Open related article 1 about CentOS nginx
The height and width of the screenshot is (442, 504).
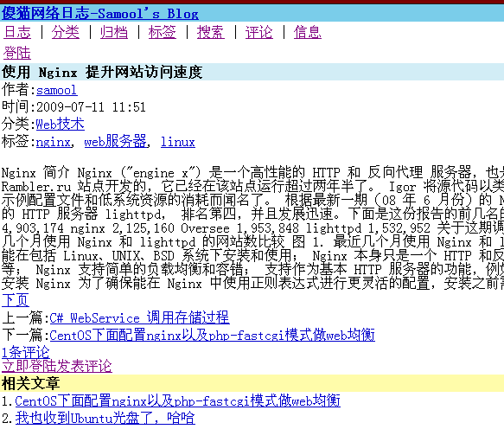pyautogui.click(x=178, y=400)
